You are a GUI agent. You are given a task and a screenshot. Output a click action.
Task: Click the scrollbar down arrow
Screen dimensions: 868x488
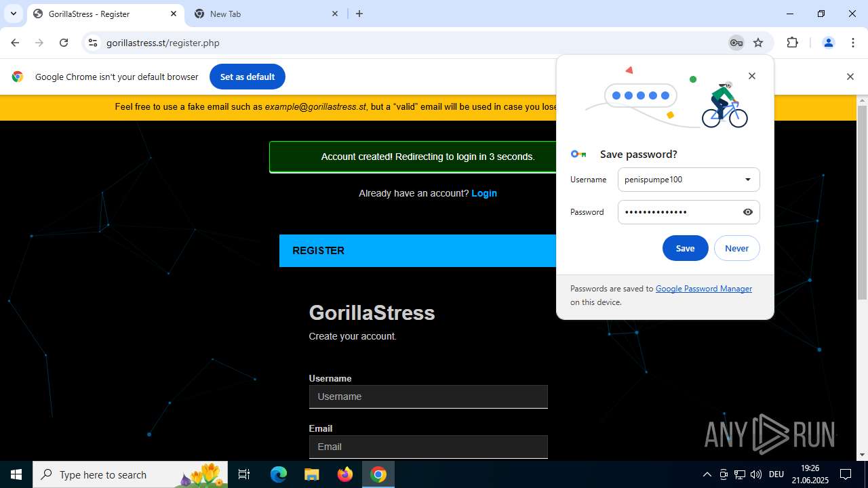(x=862, y=455)
